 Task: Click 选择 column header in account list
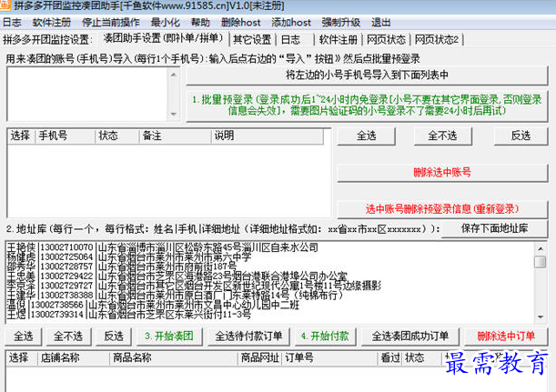pos(21,136)
